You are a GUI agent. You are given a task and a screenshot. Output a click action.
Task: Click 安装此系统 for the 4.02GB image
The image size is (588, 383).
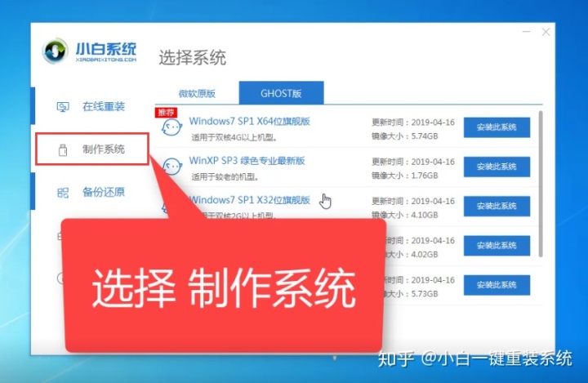tap(497, 245)
